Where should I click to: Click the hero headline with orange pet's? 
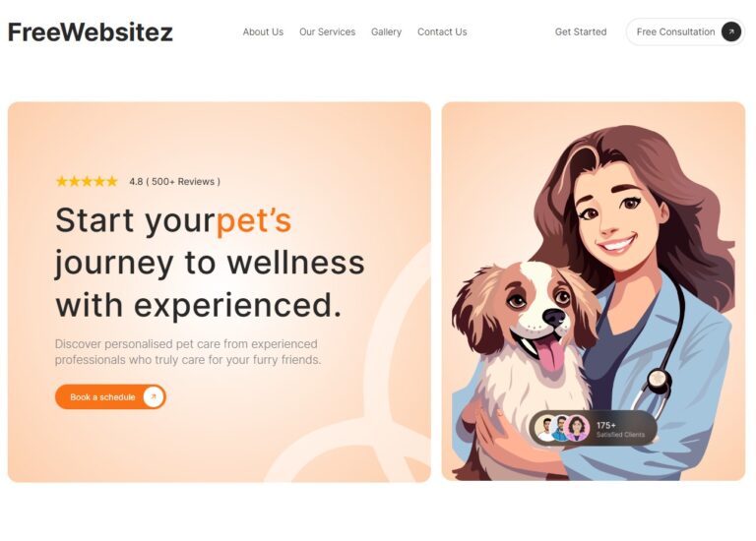(210, 263)
